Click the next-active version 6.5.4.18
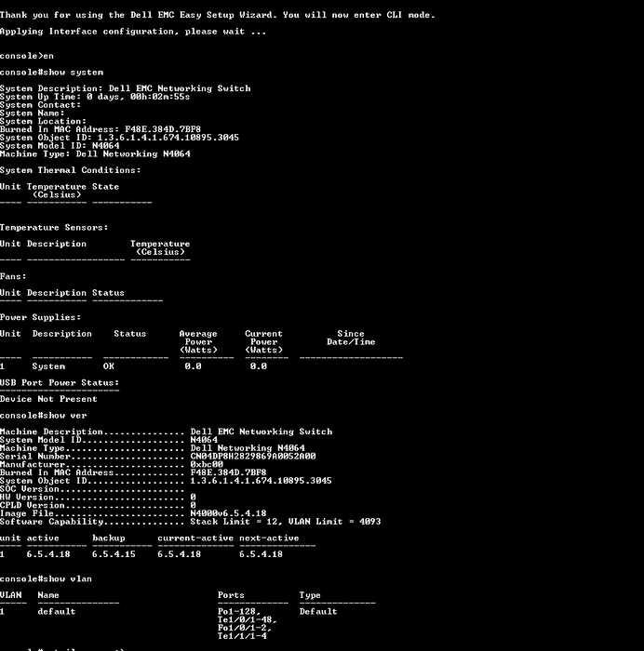Screen dimensions: 644x651 click(x=261, y=554)
